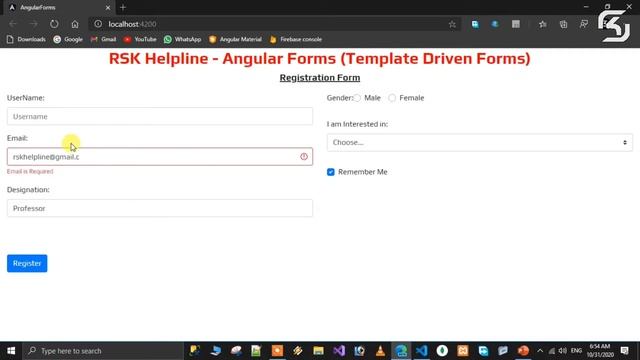The width and height of the screenshot is (640, 360).
Task: Switch the ENG input language indicator
Action: click(576, 351)
